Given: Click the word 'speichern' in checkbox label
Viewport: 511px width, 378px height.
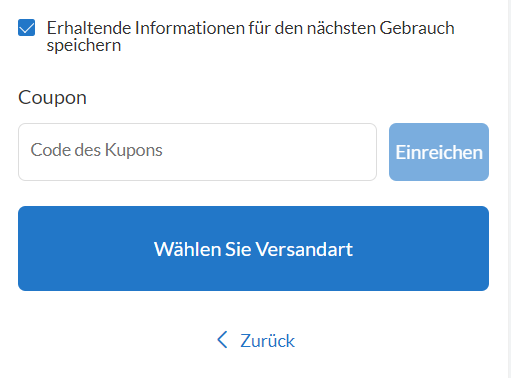Looking at the screenshot, I should click(84, 45).
